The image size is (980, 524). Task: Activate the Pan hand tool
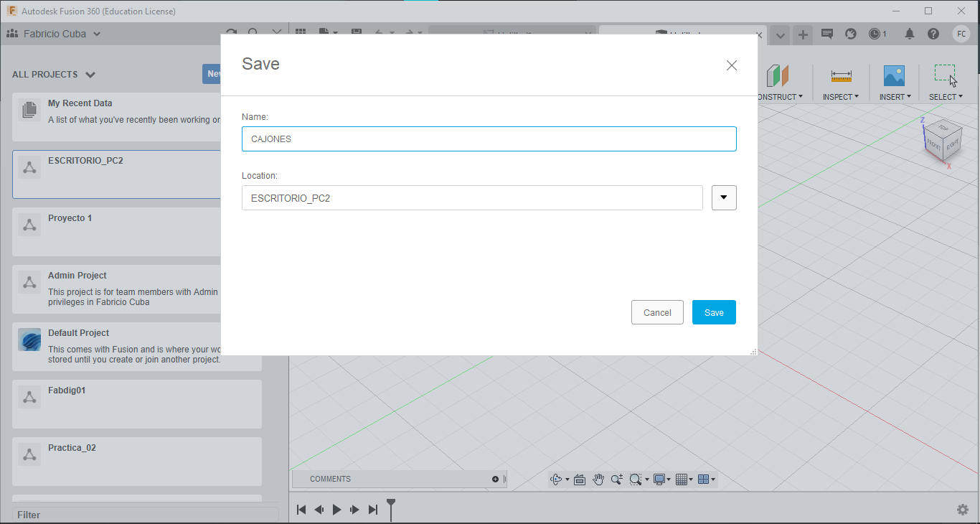(x=598, y=479)
